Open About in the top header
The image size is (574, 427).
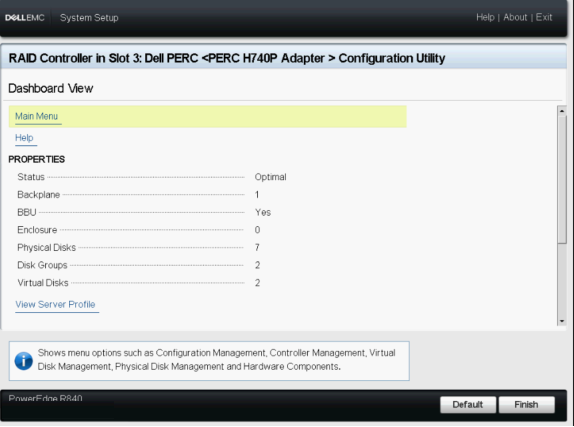(515, 17)
